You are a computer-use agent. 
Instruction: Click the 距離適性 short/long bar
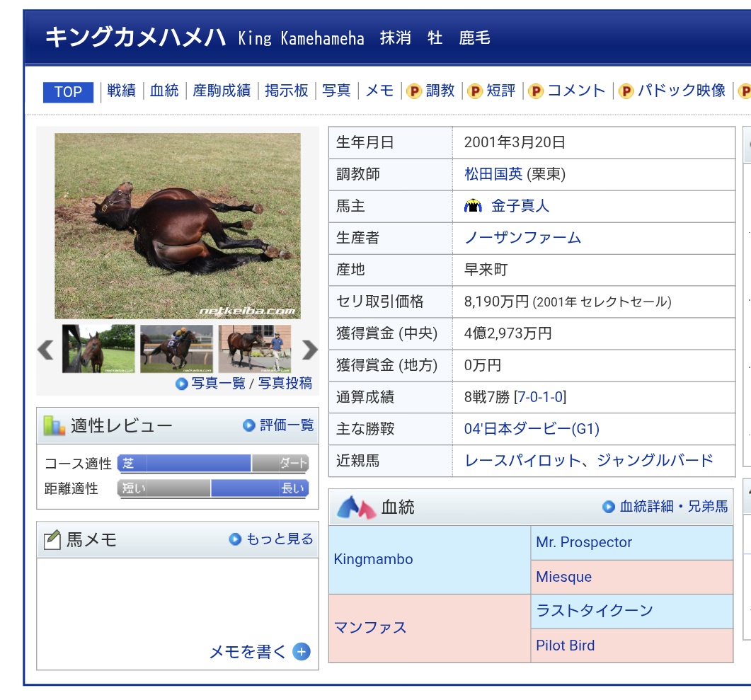(213, 488)
